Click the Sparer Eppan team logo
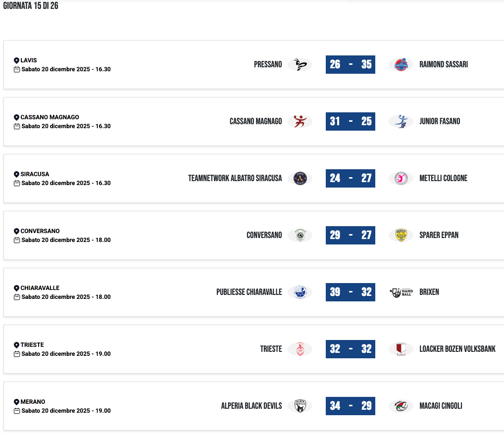This screenshot has width=504, height=434. coord(401,235)
